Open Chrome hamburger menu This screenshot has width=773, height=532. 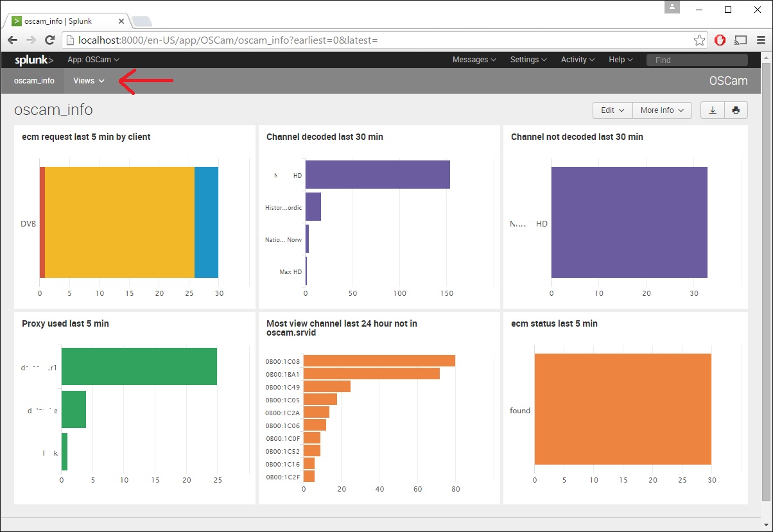[760, 40]
